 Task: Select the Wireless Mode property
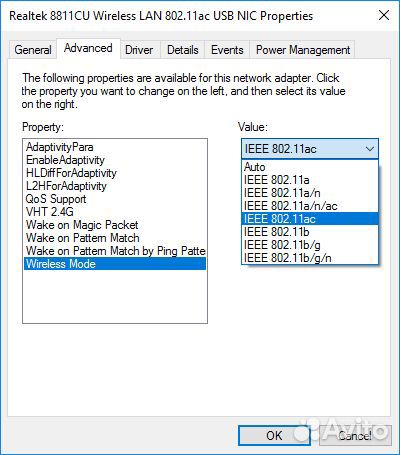[115, 264]
